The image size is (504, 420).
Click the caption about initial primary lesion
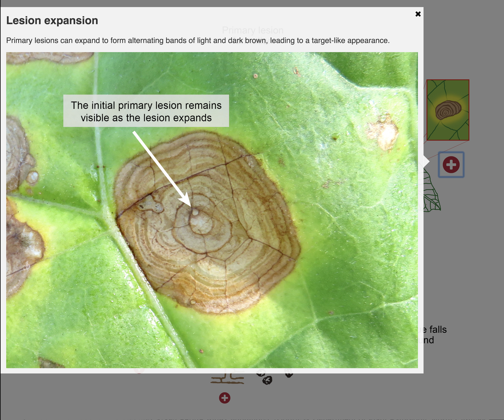pos(146,111)
